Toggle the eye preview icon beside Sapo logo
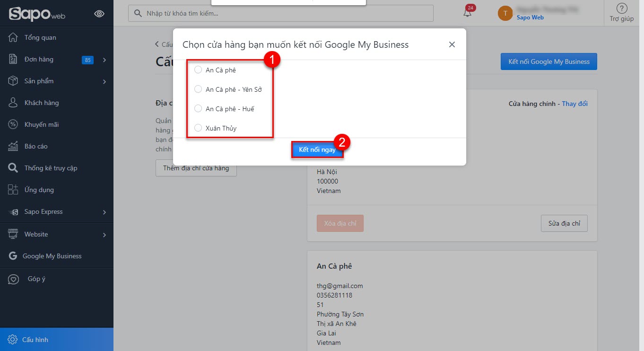644x351 pixels. coord(99,14)
